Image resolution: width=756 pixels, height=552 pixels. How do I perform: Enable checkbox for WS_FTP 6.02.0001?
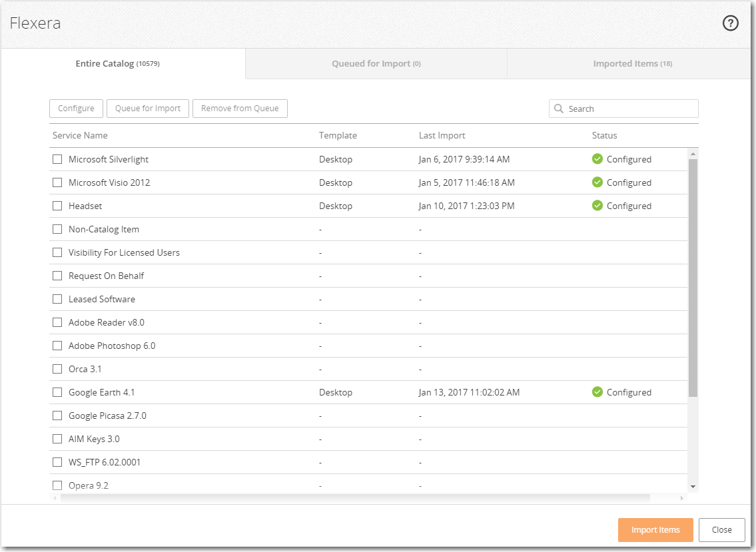pyautogui.click(x=57, y=462)
